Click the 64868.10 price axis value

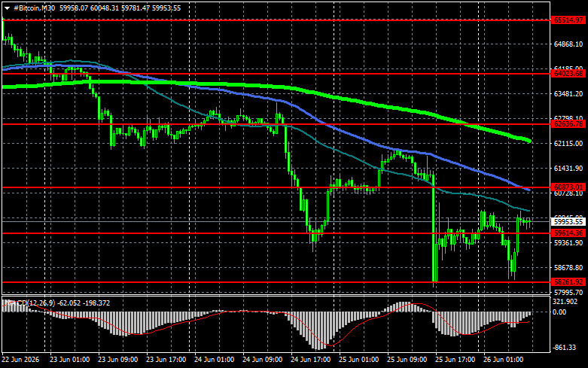568,44
